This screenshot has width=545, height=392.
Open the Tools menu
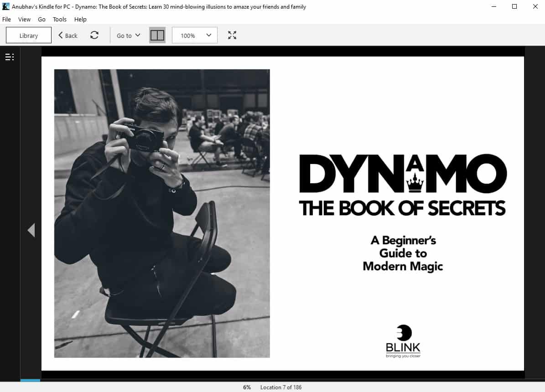pos(59,19)
